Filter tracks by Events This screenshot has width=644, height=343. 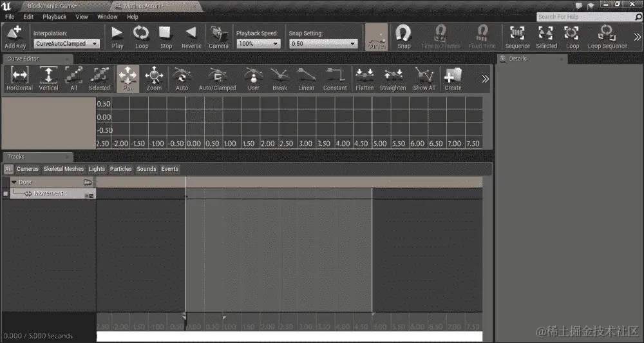pos(169,169)
